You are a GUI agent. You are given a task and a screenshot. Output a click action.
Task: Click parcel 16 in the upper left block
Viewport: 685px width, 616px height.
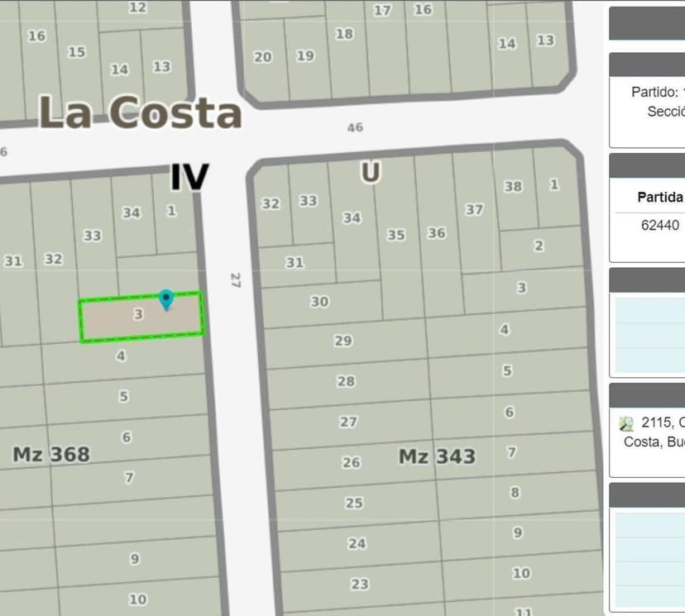(35, 36)
